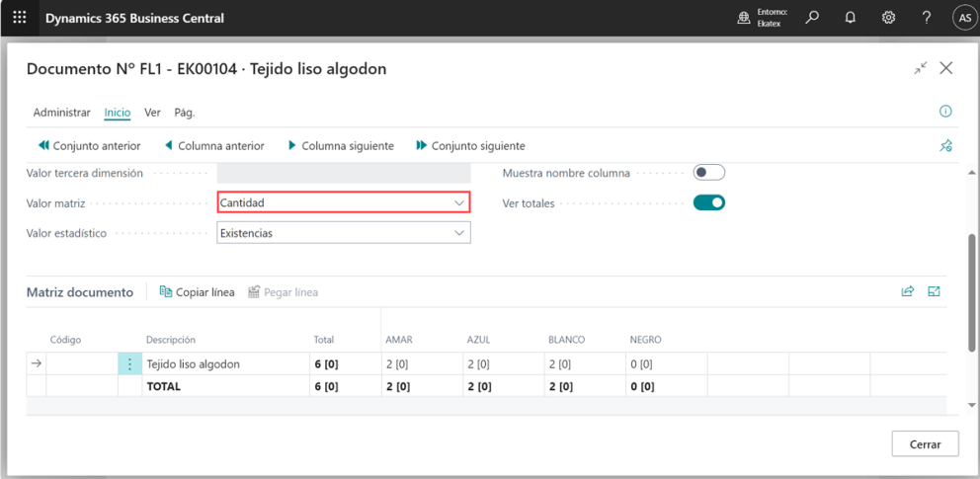Click the Cerrar button
Screen dimensions: 980x479
click(x=925, y=444)
